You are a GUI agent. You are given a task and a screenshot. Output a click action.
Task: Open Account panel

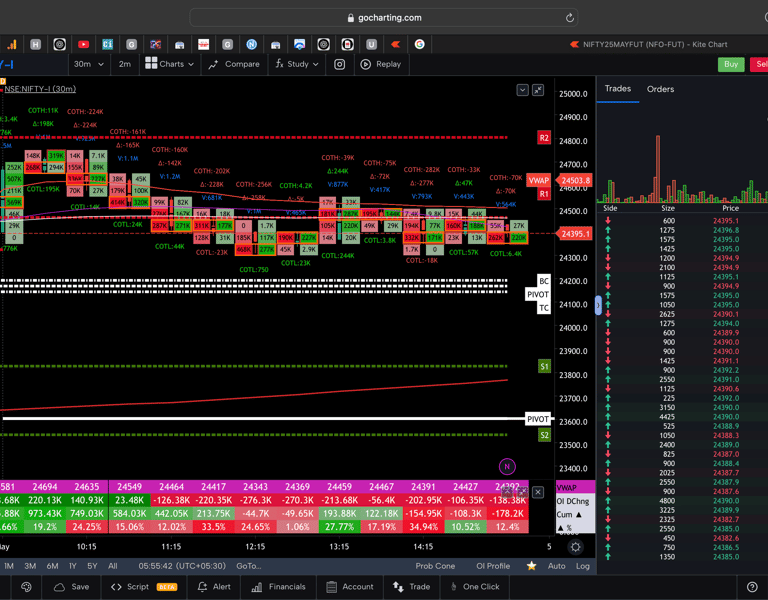[350, 587]
